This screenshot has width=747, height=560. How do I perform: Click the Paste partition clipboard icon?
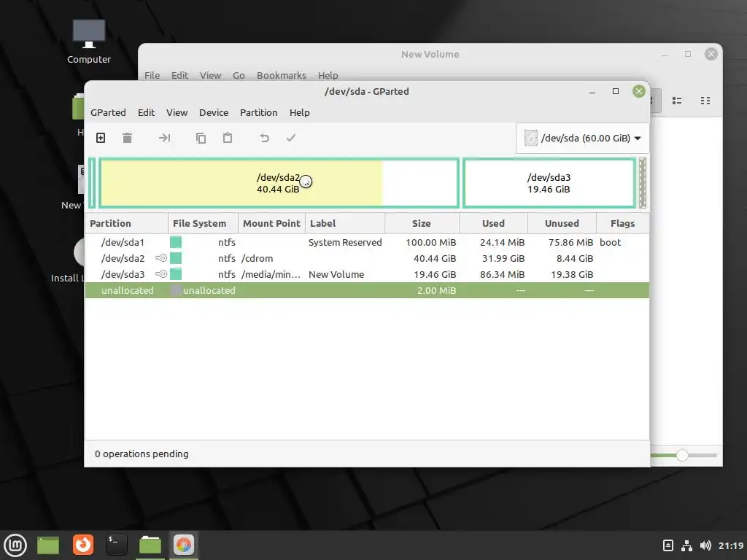tap(228, 138)
